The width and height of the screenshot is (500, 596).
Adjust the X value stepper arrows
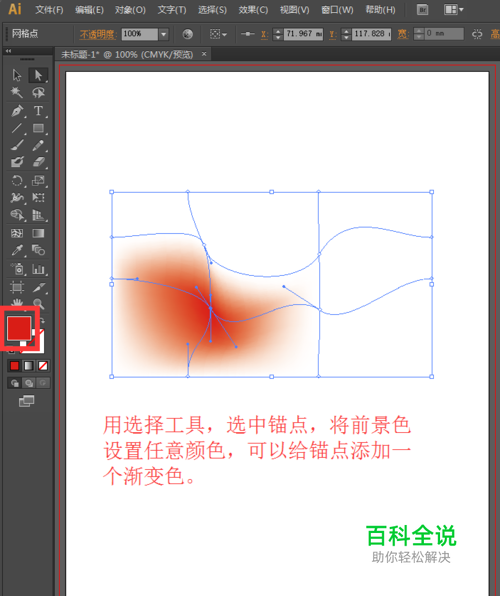click(x=278, y=34)
